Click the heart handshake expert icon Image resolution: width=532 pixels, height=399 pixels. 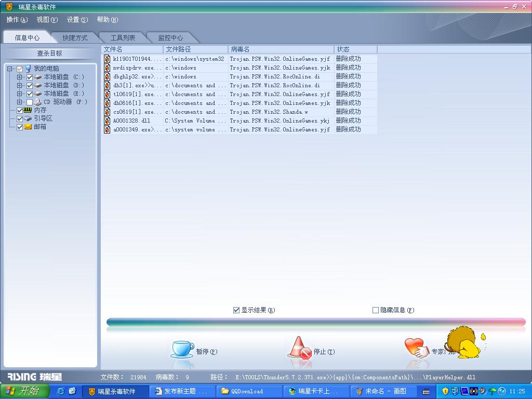pyautogui.click(x=417, y=348)
